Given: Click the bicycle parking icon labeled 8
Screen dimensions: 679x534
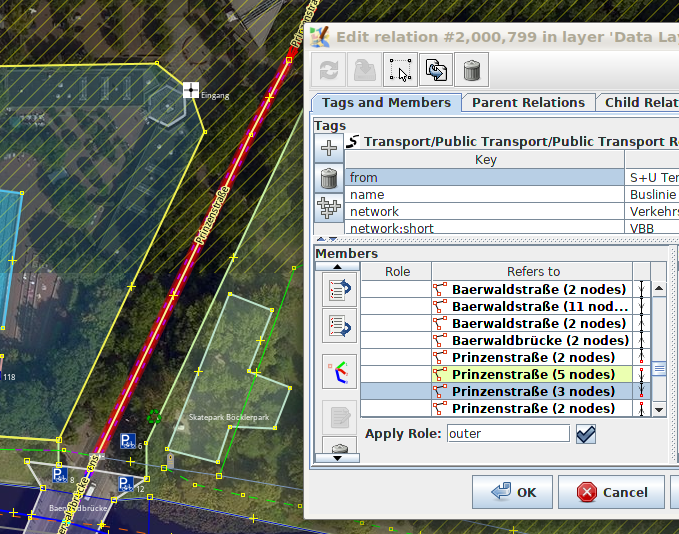Looking at the screenshot, I should click(x=60, y=476).
